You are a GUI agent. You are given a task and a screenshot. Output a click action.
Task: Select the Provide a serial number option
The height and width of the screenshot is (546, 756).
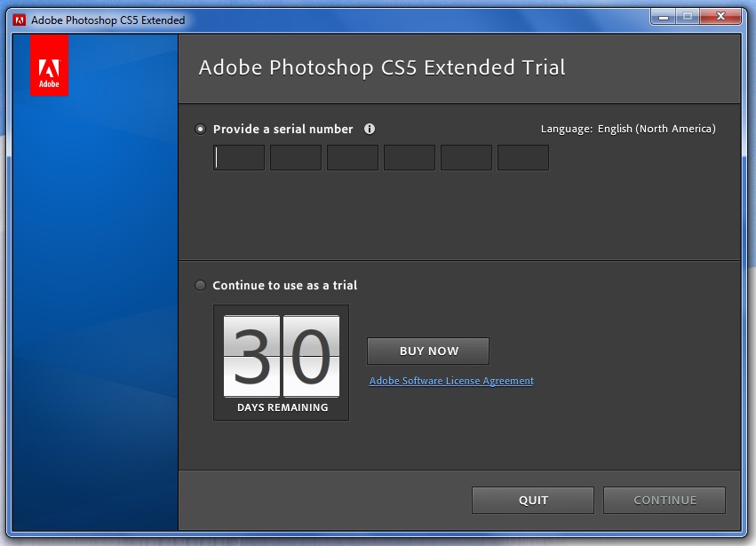point(200,129)
